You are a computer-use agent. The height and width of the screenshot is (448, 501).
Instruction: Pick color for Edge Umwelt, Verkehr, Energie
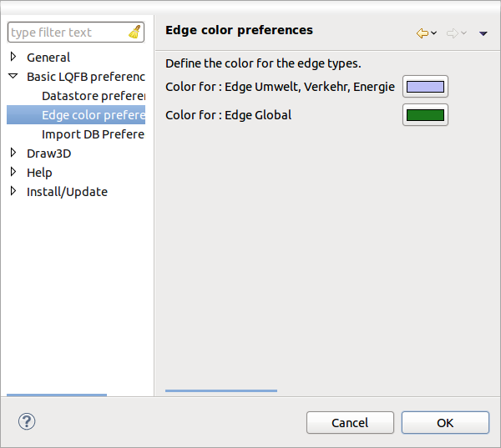coord(425,87)
